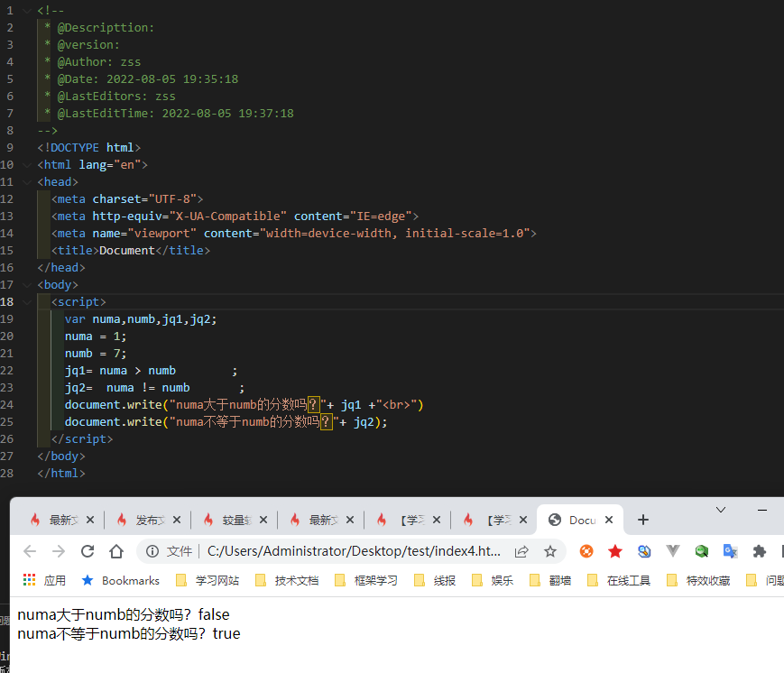Open the Vue devtools extension
This screenshot has width=784, height=673.
pyautogui.click(x=673, y=551)
